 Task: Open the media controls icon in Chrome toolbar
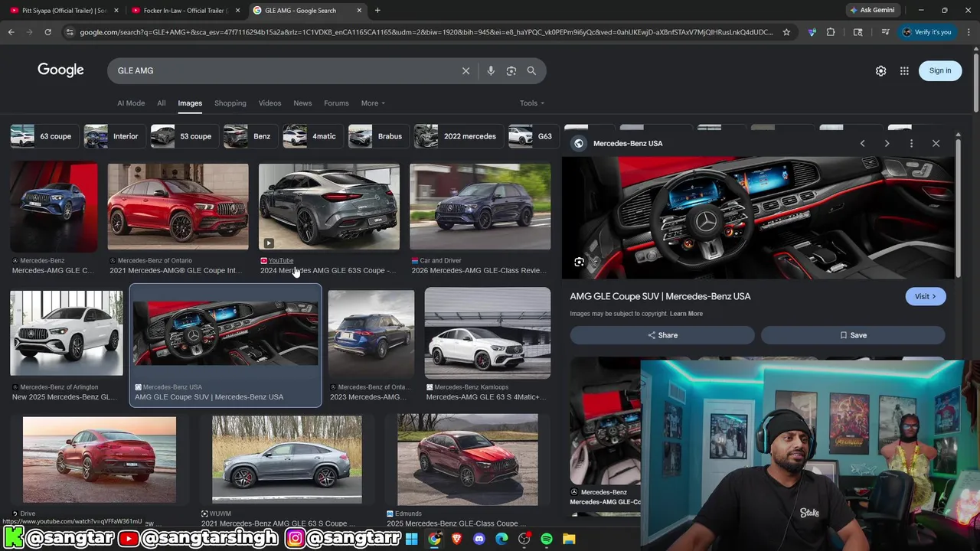point(885,32)
